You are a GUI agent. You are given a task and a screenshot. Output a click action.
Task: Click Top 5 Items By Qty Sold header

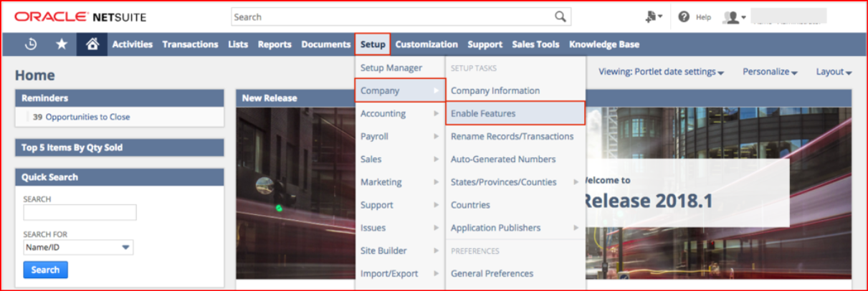[x=119, y=148]
